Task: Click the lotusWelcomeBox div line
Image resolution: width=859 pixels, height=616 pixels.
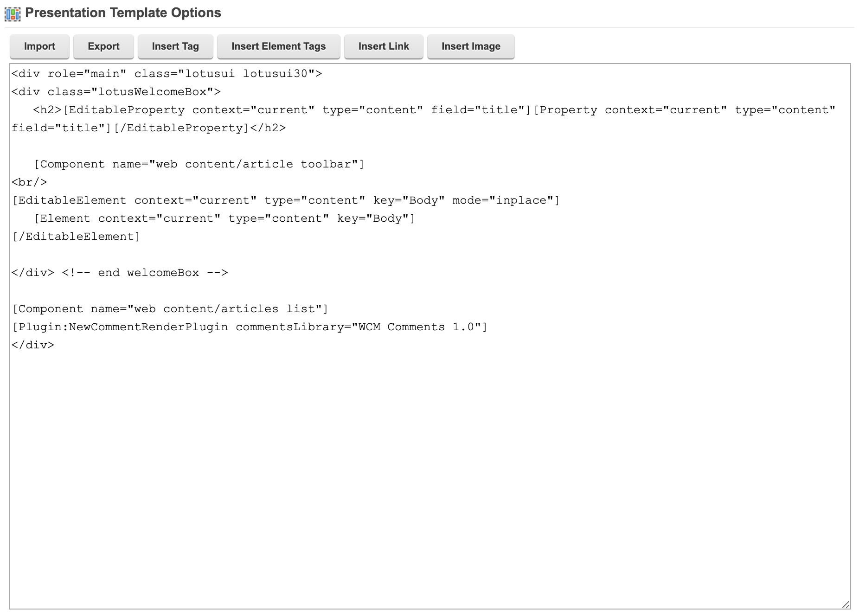Action: 116,91
